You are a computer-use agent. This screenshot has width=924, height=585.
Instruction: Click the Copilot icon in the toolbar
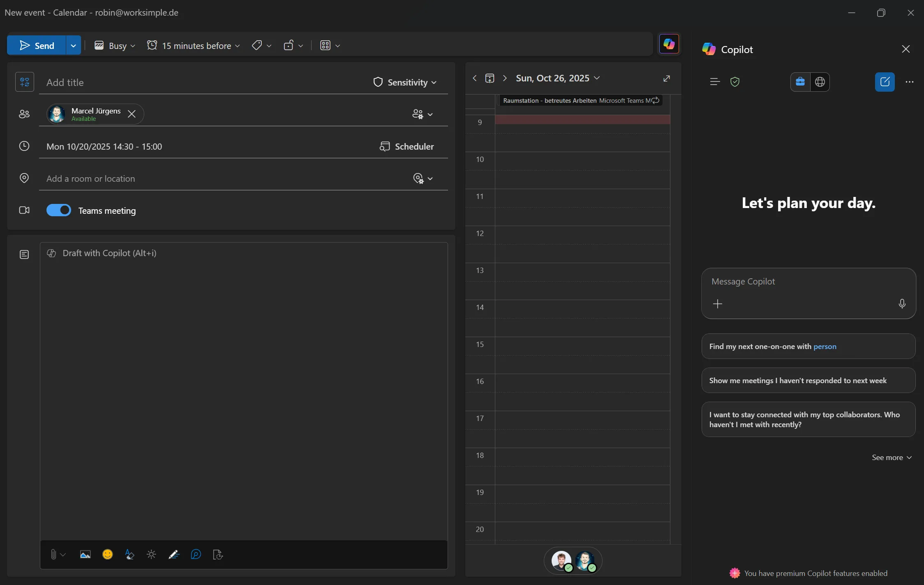click(x=669, y=44)
